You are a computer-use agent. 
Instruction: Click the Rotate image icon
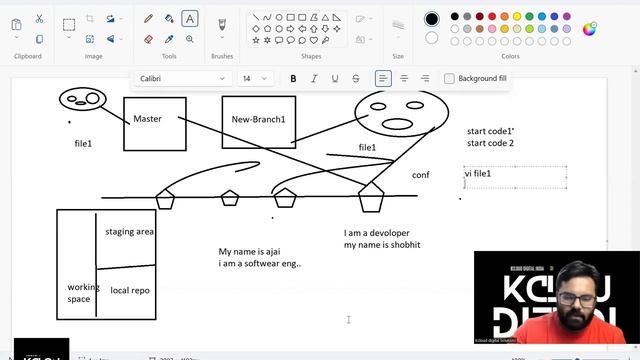pos(110,18)
